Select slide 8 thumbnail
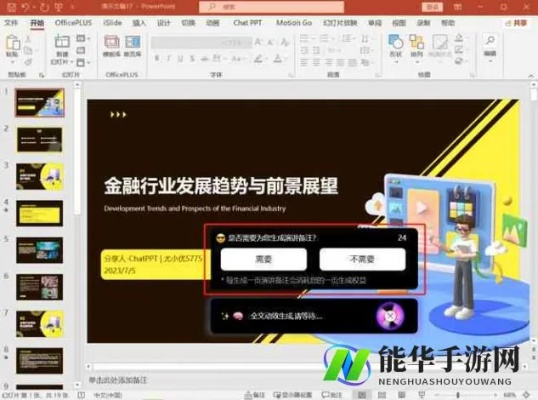Viewport: 538px width, 400px height. pyautogui.click(x=39, y=361)
